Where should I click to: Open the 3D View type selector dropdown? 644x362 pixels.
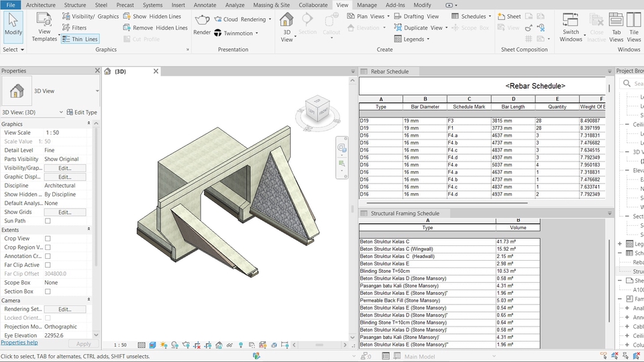[x=97, y=91]
